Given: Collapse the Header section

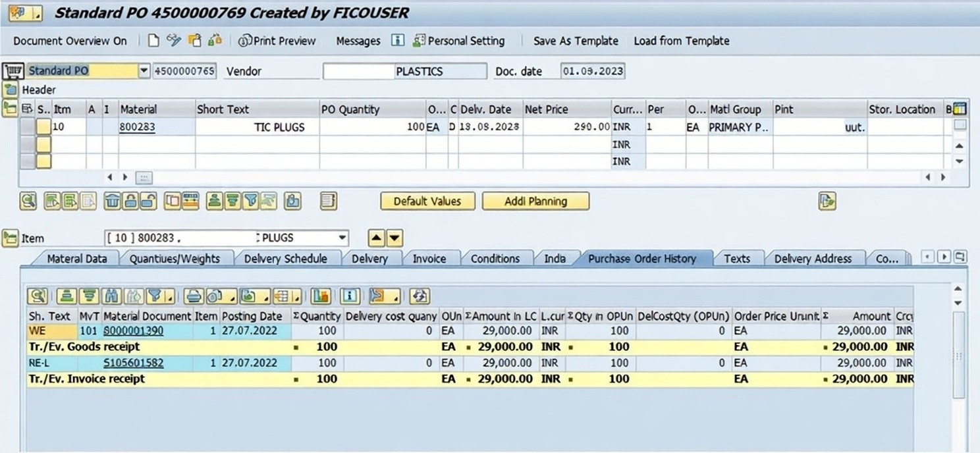Looking at the screenshot, I should pyautogui.click(x=10, y=90).
